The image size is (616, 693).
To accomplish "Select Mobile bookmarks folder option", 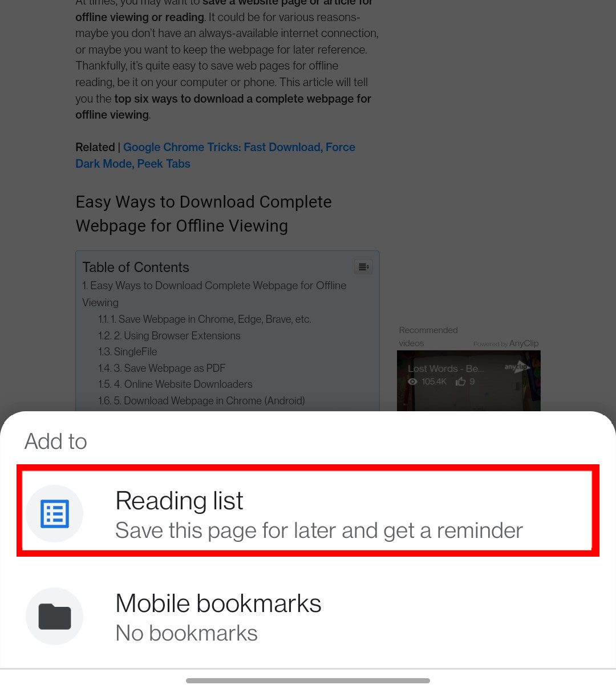I will click(x=308, y=617).
